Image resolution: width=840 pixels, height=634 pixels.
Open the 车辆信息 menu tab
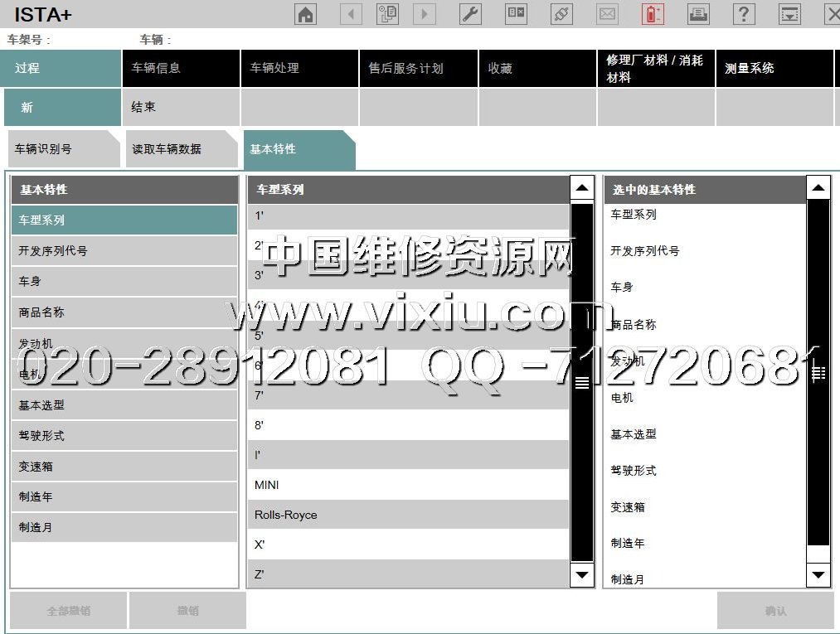pyautogui.click(x=181, y=68)
